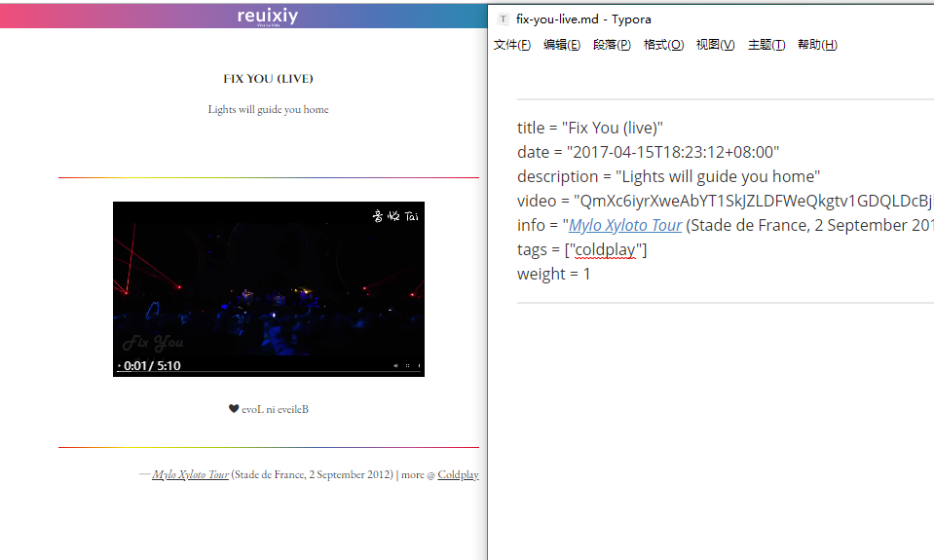The height and width of the screenshot is (560, 934).
Task: Open Mylo Xyloto Tour link in webpage footer
Action: 191,475
